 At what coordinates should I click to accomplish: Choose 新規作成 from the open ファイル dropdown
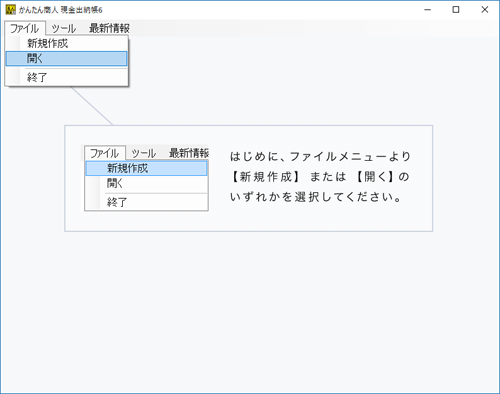click(67, 43)
